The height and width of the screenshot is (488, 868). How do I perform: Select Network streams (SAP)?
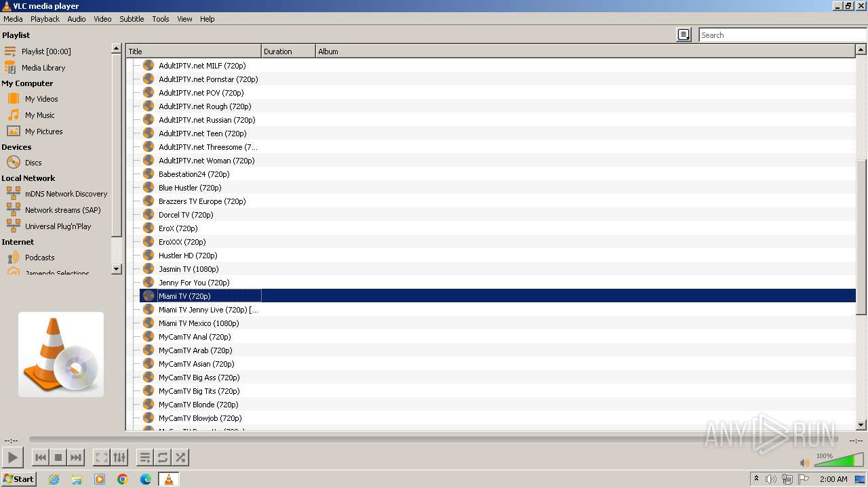(x=62, y=210)
